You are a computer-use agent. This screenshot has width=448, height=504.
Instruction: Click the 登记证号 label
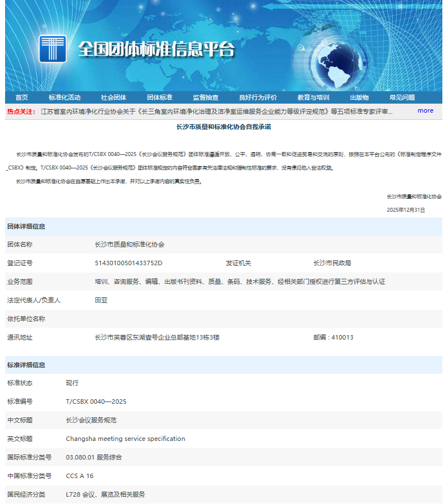pos(20,263)
